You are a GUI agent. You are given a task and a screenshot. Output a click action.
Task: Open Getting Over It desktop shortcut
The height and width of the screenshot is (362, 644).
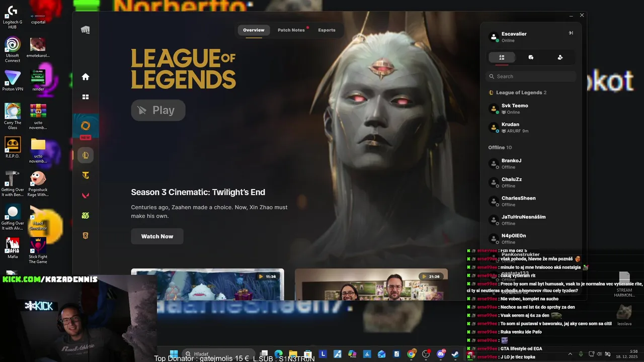[13, 184]
